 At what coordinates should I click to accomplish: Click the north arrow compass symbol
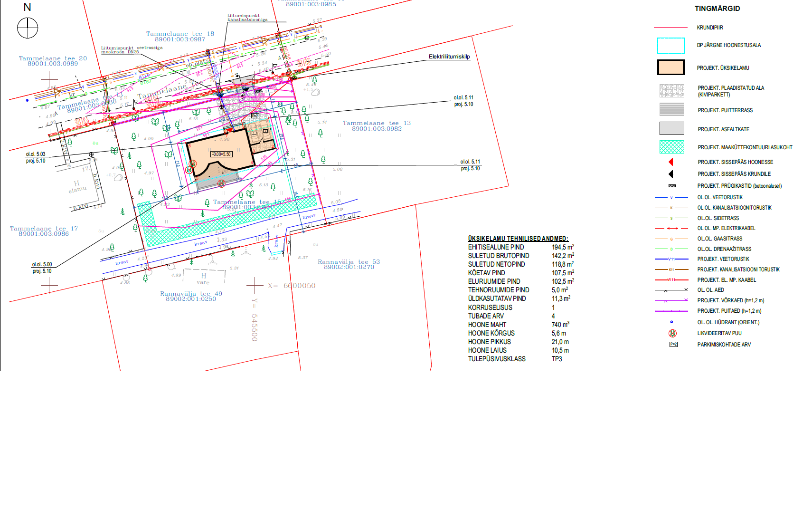(x=28, y=28)
